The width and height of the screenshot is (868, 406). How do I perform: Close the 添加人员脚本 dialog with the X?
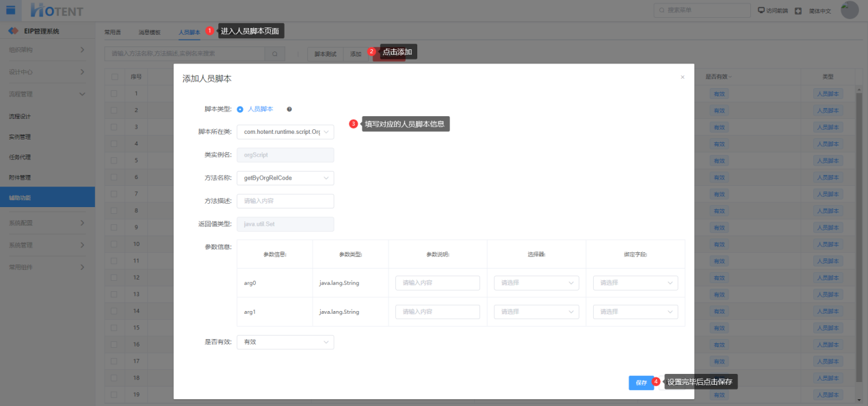pyautogui.click(x=682, y=77)
